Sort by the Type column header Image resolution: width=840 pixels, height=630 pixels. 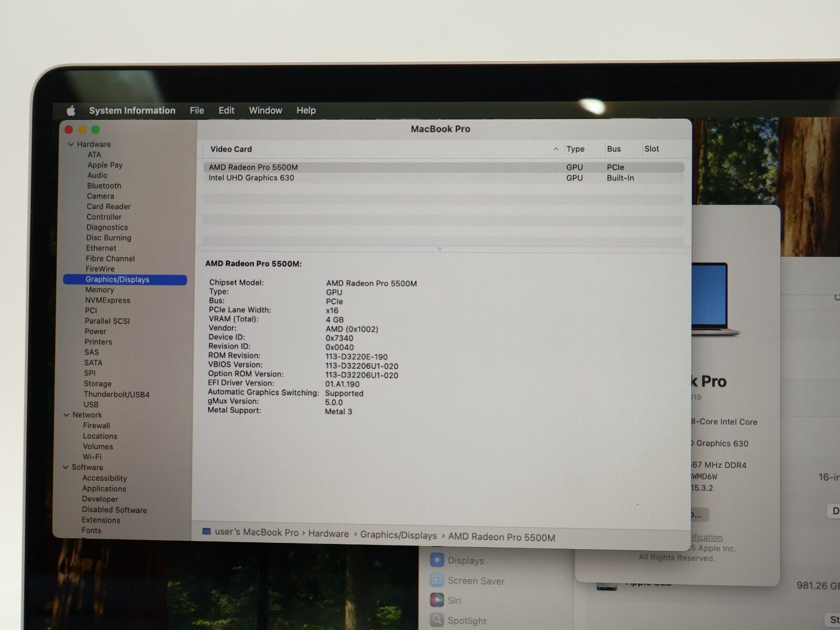pyautogui.click(x=575, y=149)
